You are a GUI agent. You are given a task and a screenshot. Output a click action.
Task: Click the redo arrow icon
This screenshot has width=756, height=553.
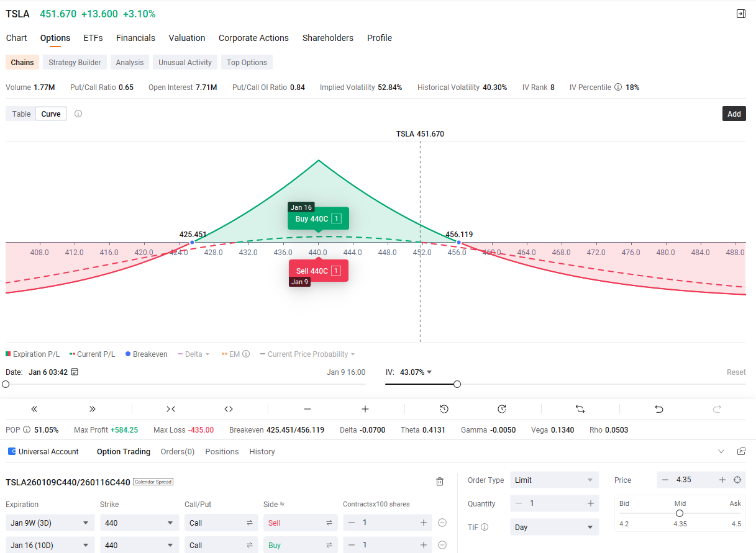[x=717, y=409]
